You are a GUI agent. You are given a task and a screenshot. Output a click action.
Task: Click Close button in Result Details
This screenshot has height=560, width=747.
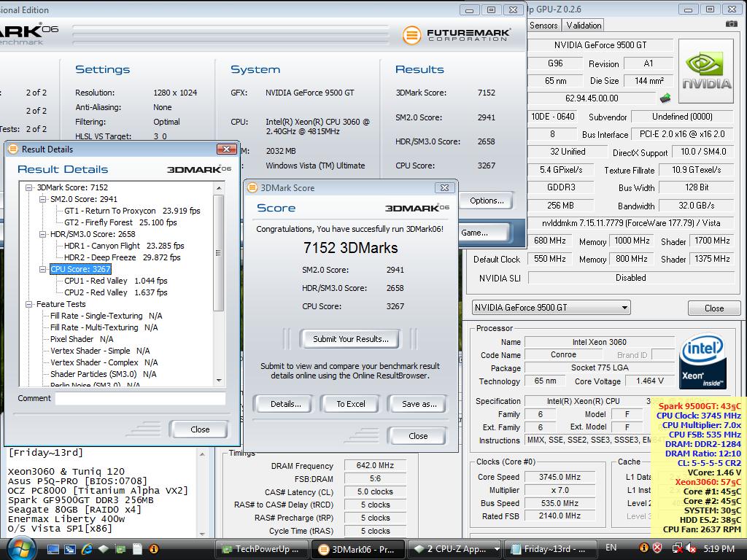[x=200, y=429]
